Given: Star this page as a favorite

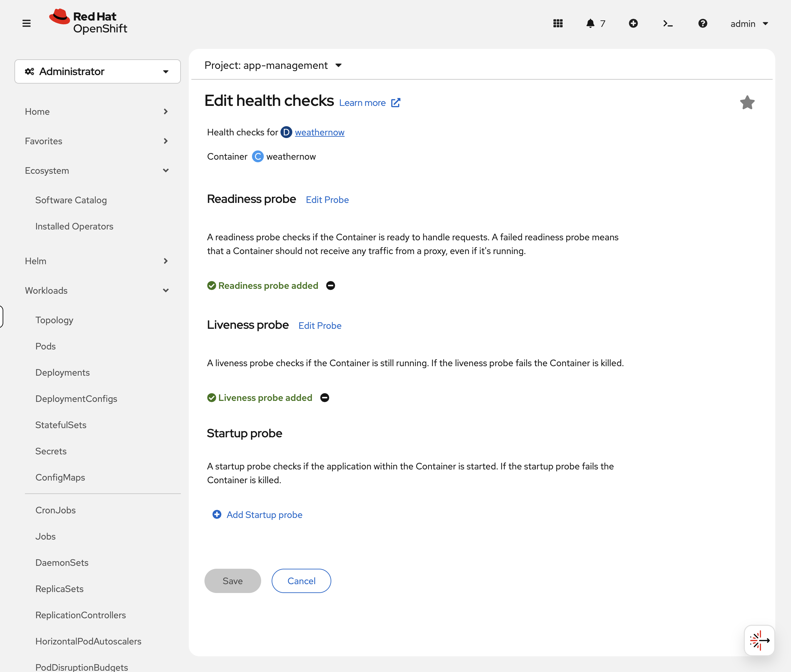Looking at the screenshot, I should (x=747, y=102).
